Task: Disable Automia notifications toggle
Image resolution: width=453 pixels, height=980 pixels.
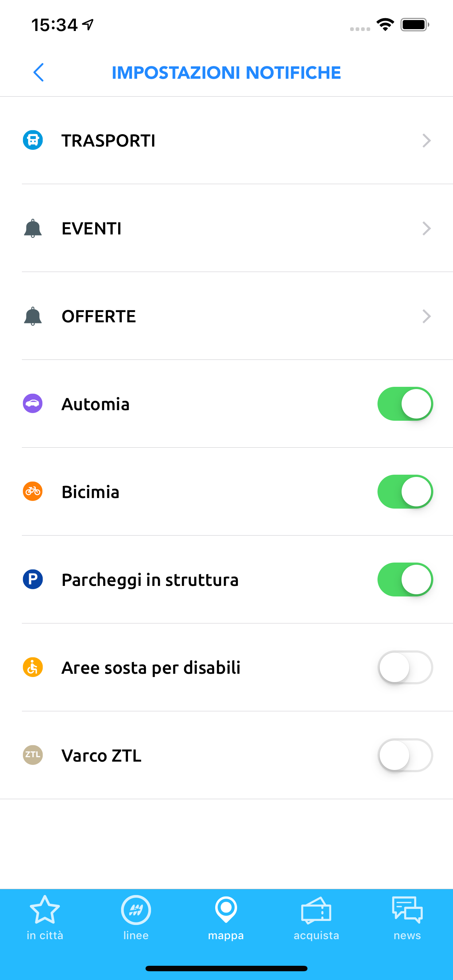Action: 405,404
